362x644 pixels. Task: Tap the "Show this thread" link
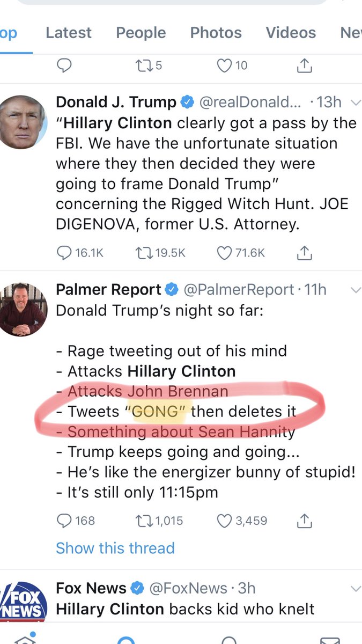point(115,548)
